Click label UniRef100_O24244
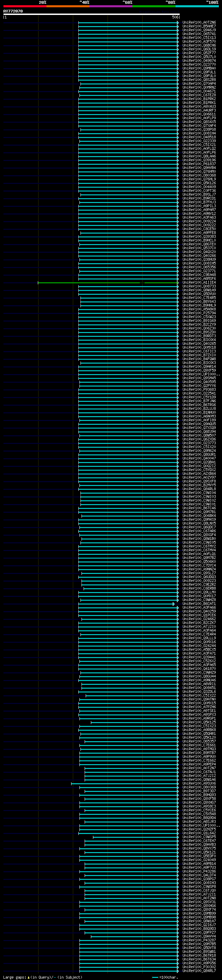 (199, 646)
